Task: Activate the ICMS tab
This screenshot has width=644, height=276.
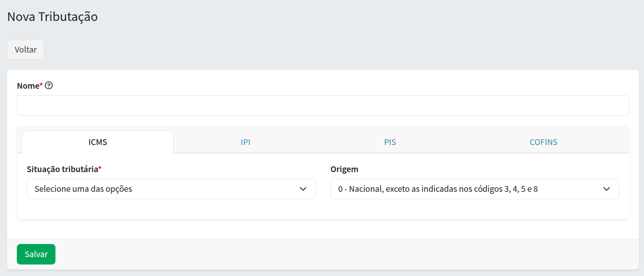Action: 98,142
